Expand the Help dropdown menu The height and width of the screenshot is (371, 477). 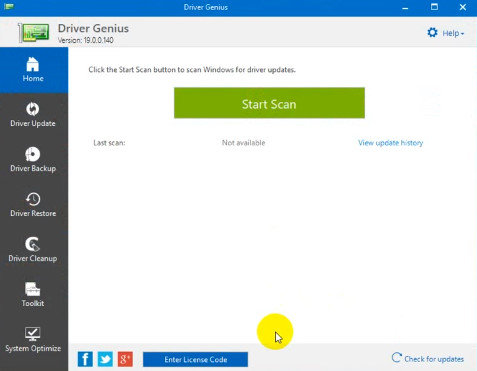coord(453,33)
